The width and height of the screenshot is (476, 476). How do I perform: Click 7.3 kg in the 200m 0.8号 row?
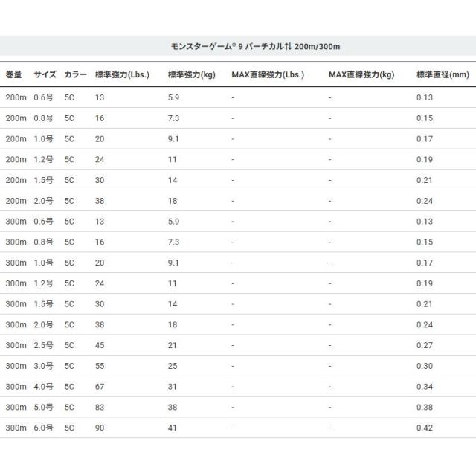click(x=173, y=118)
